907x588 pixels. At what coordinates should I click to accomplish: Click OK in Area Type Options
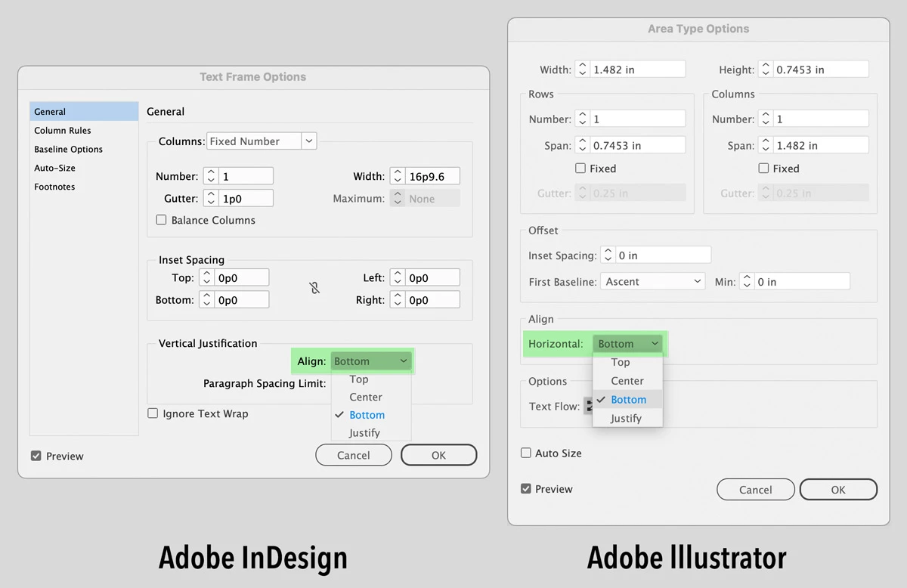[838, 490]
